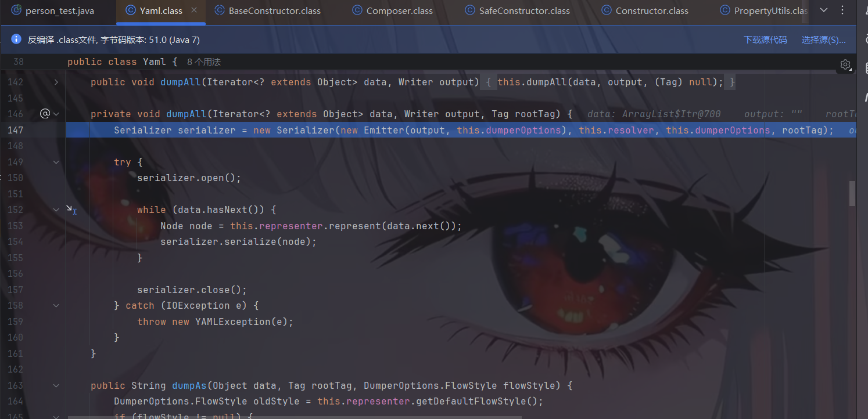This screenshot has height=419, width=868.
Task: Show the hidden tabs dropdown chevron
Action: [x=823, y=10]
